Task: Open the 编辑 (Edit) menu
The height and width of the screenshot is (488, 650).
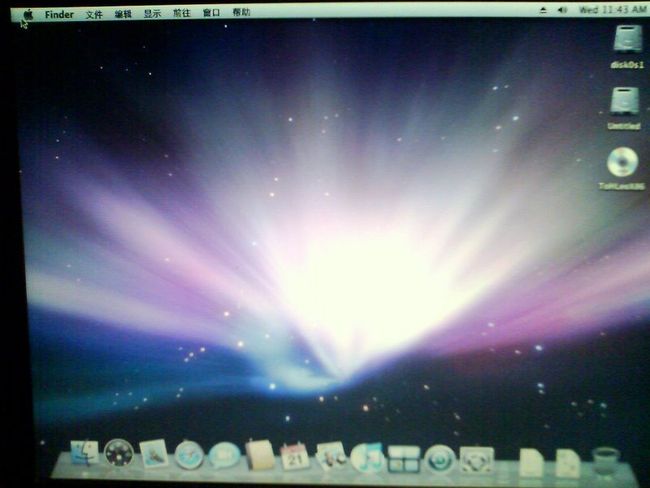Action: [x=123, y=14]
